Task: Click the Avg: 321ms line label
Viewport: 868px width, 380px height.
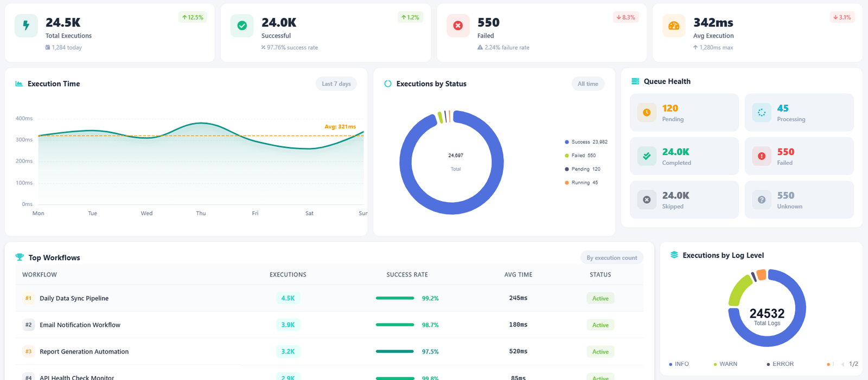Action: (x=340, y=127)
